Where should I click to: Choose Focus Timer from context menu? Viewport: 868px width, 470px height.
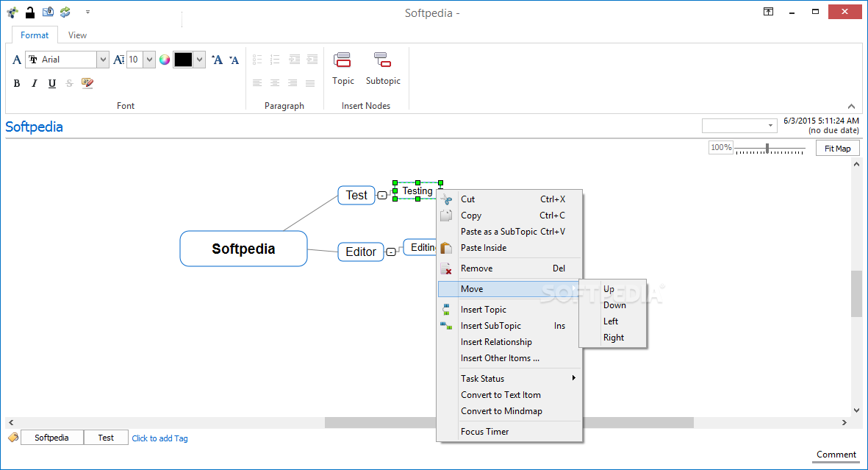tap(510, 431)
